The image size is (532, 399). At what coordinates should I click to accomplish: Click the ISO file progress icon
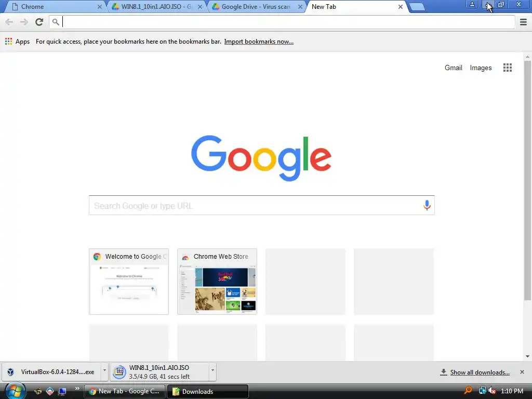pos(119,372)
